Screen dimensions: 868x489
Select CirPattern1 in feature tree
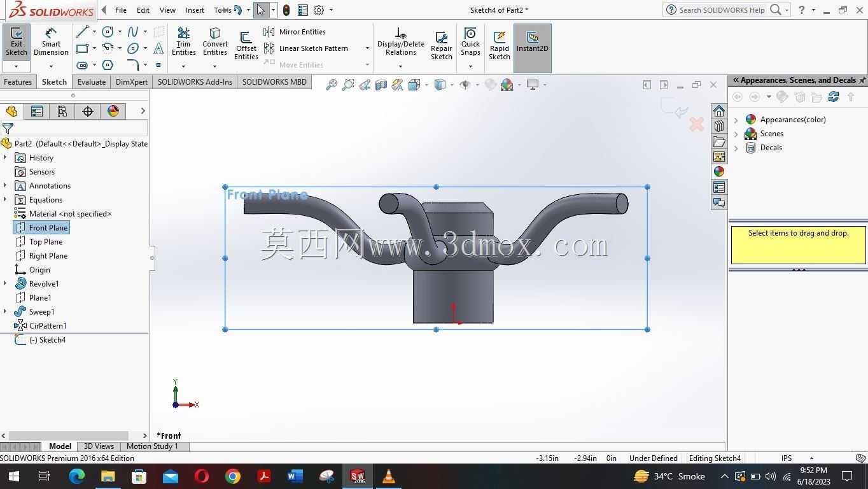[x=48, y=326]
